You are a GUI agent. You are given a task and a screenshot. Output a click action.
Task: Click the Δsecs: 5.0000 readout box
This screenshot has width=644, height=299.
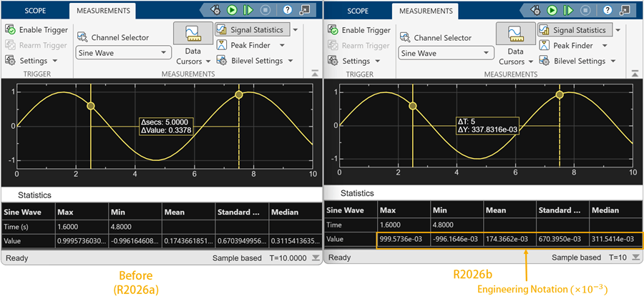[x=166, y=126]
